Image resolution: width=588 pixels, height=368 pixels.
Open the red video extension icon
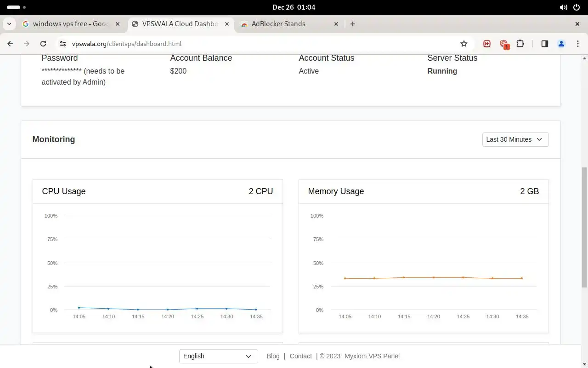pyautogui.click(x=487, y=44)
